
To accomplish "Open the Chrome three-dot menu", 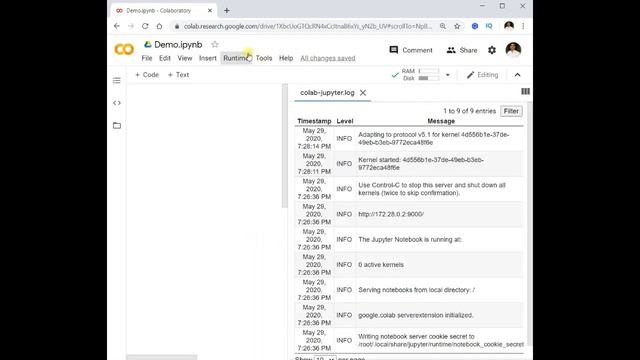I will [x=523, y=26].
